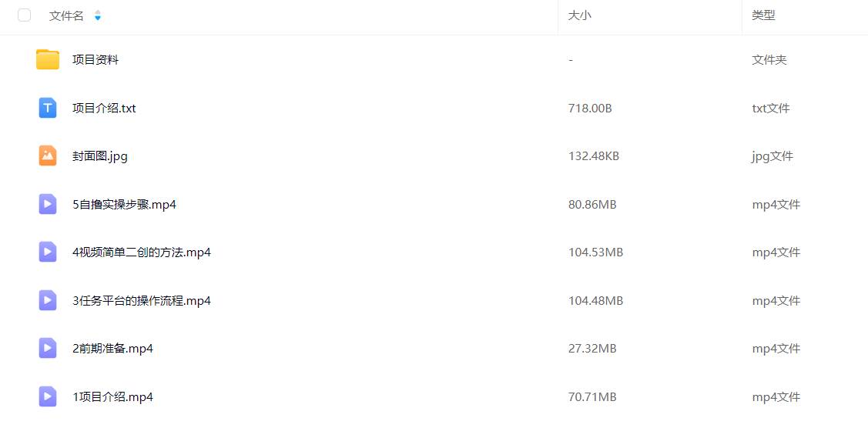868x448 pixels.
Task: Click the 项目介绍.txt text file icon
Action: click(x=48, y=108)
